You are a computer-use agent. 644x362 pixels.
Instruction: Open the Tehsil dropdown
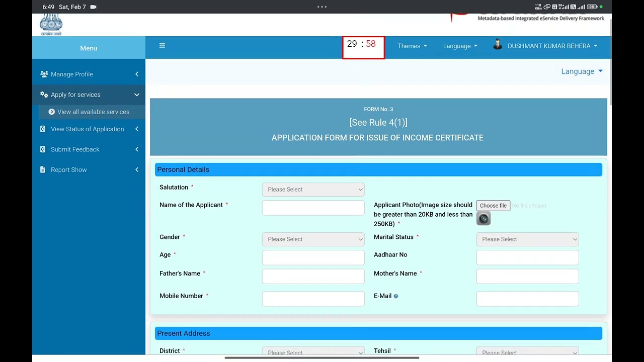(x=527, y=351)
